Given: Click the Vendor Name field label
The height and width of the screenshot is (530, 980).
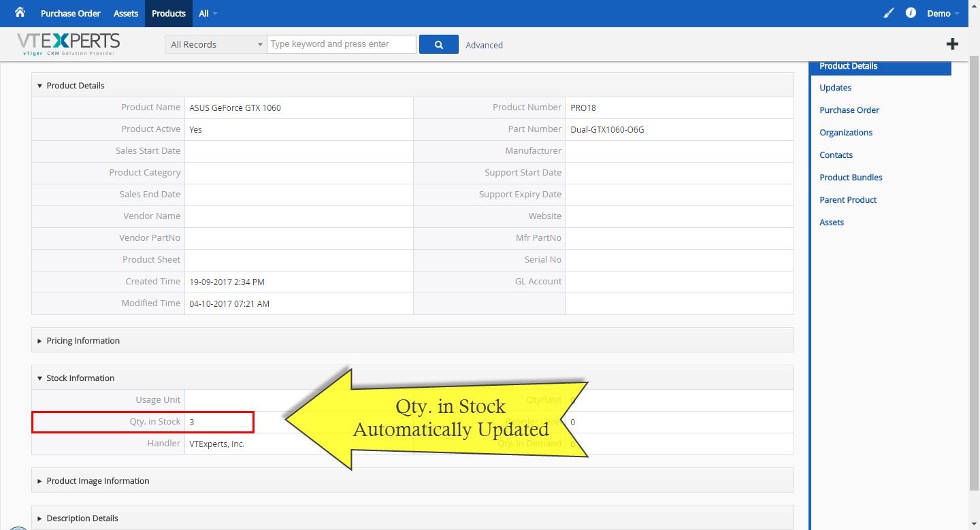Looking at the screenshot, I should click(x=152, y=216).
